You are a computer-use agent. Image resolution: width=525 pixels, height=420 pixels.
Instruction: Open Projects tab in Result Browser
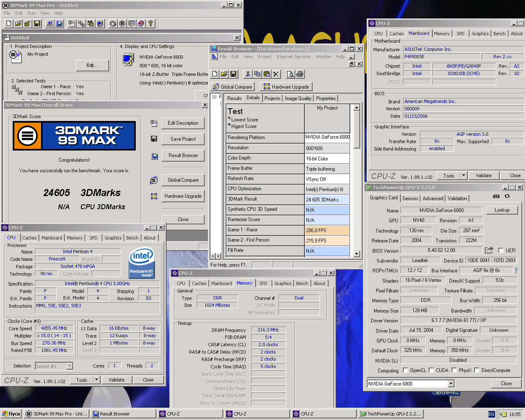[x=272, y=98]
